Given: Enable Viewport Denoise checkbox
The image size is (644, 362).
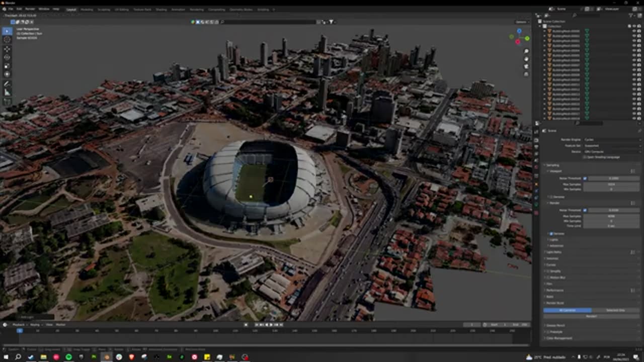Looking at the screenshot, I should click(x=551, y=197).
